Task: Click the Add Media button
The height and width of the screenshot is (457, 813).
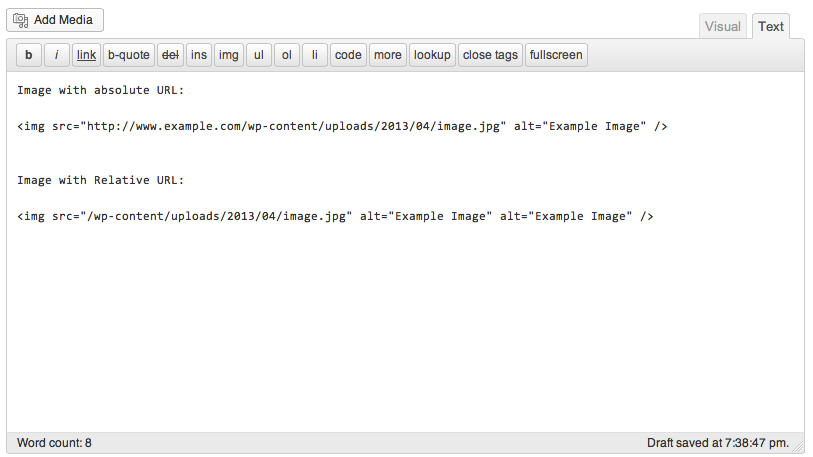Action: (55, 19)
